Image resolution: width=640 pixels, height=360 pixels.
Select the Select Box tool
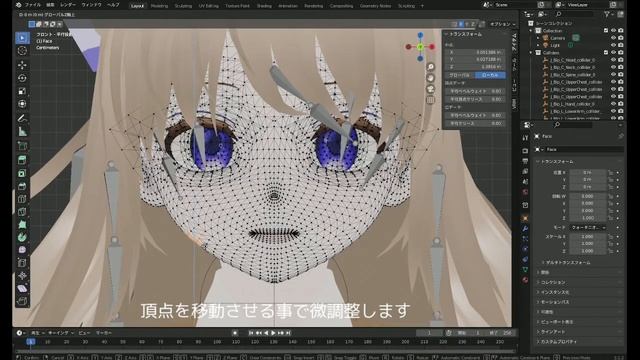tap(22, 38)
